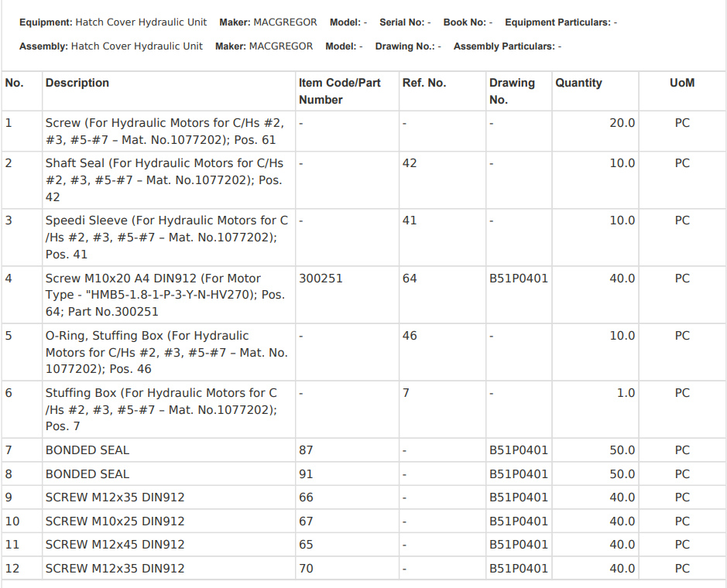This screenshot has width=727, height=588.
Task: Click the Description column header
Action: (77, 83)
